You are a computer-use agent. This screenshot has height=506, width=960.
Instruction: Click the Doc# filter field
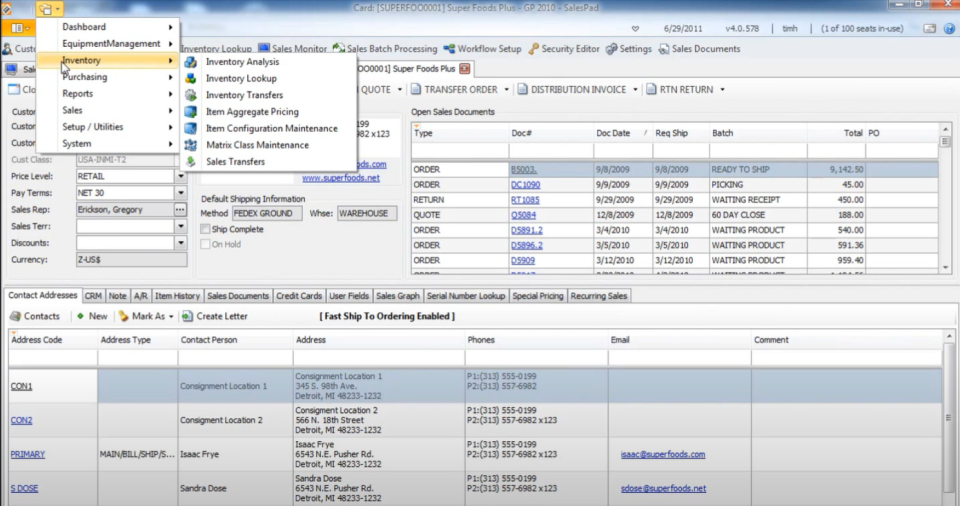550,150
